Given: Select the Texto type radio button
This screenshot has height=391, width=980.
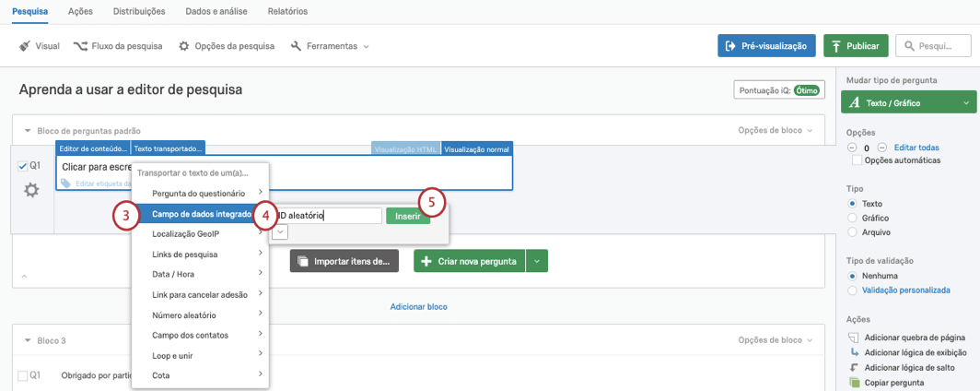Looking at the screenshot, I should 851,204.
